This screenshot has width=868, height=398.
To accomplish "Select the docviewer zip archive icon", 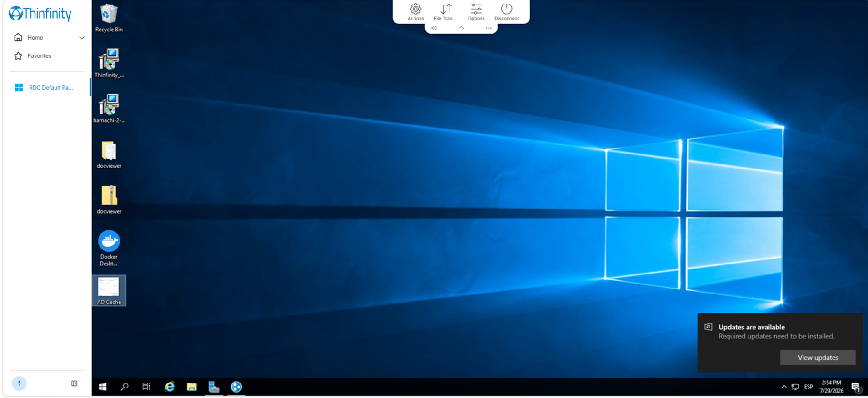I will [109, 200].
